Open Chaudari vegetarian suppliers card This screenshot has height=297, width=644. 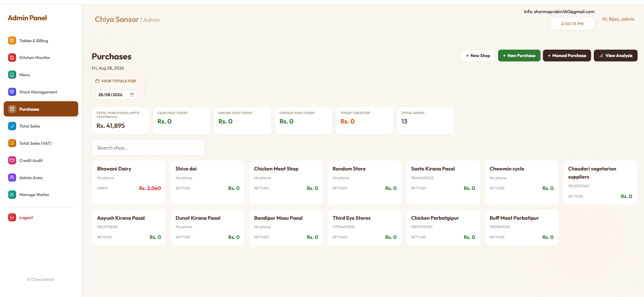coord(600,183)
